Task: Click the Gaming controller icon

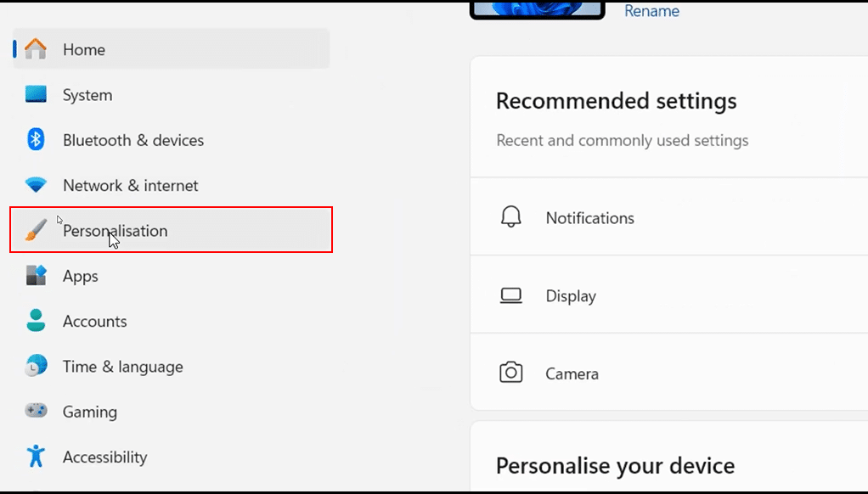Action: (x=36, y=411)
